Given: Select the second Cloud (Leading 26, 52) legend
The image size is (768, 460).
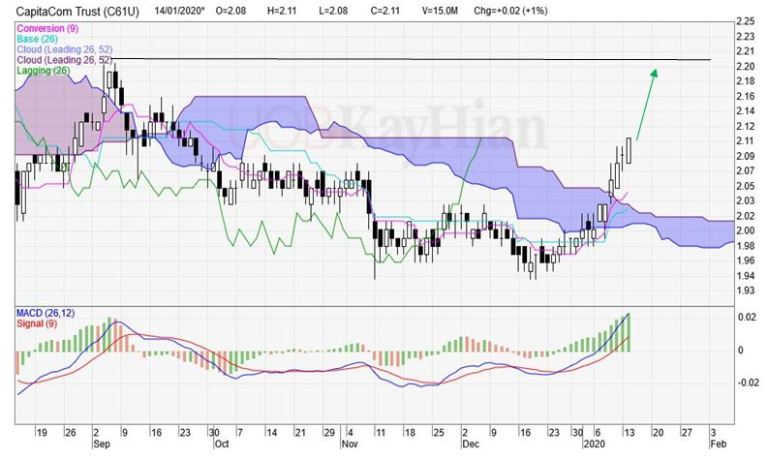Looking at the screenshot, I should [x=64, y=60].
